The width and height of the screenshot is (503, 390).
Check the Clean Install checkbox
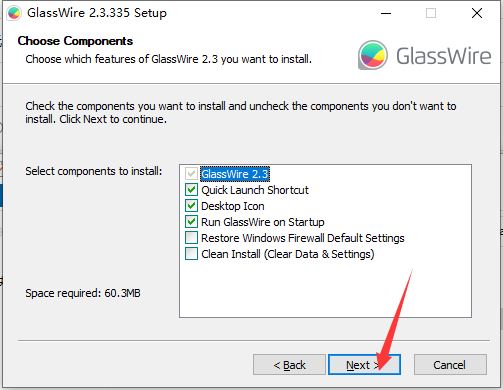pos(191,254)
